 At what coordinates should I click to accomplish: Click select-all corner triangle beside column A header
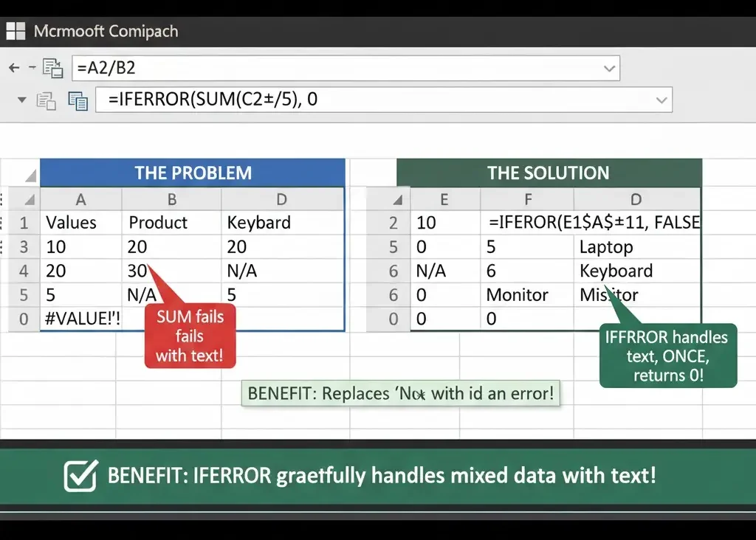[28, 199]
